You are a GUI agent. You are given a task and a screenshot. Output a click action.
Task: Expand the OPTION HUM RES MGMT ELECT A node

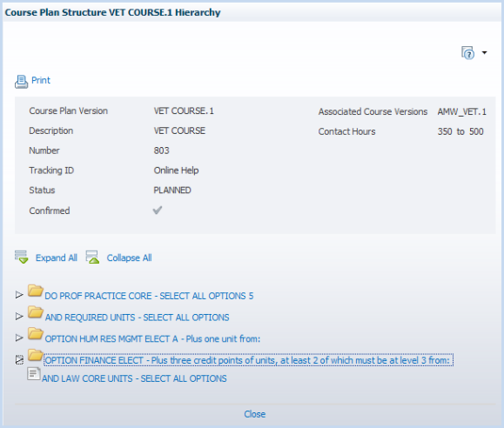(x=19, y=338)
